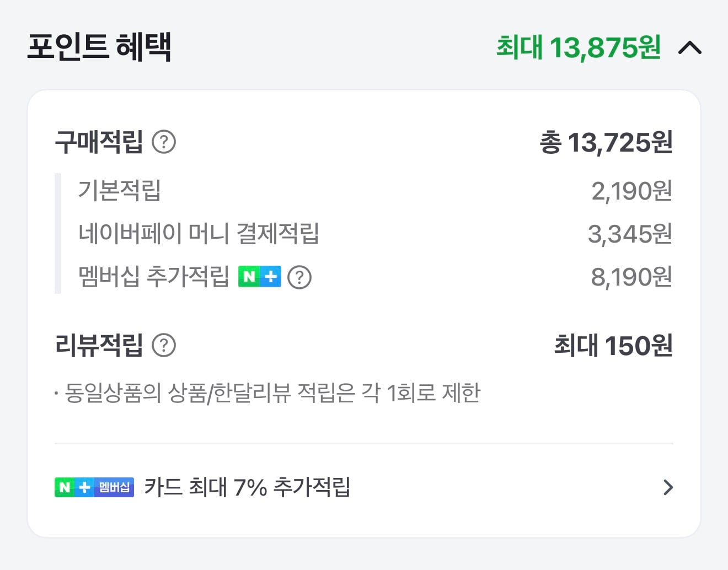Open card details via the right arrow chevron
This screenshot has width=728, height=570.
click(x=669, y=487)
